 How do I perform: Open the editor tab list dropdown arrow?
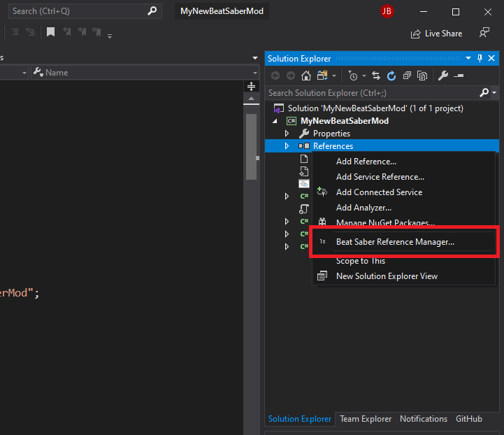tap(255, 58)
